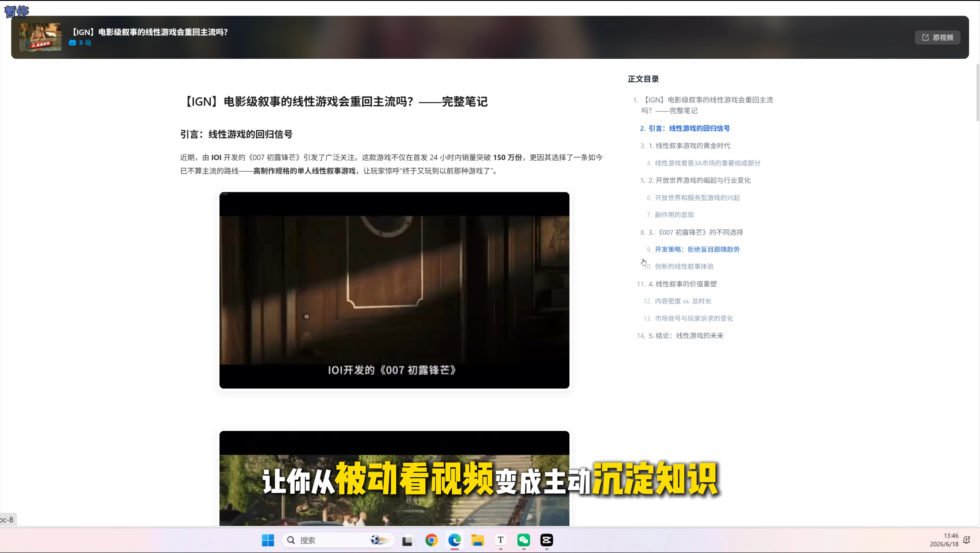Jump to TOC entry 【IGN】电影级叙事的线性游戏会重回主流吗？

707,105
